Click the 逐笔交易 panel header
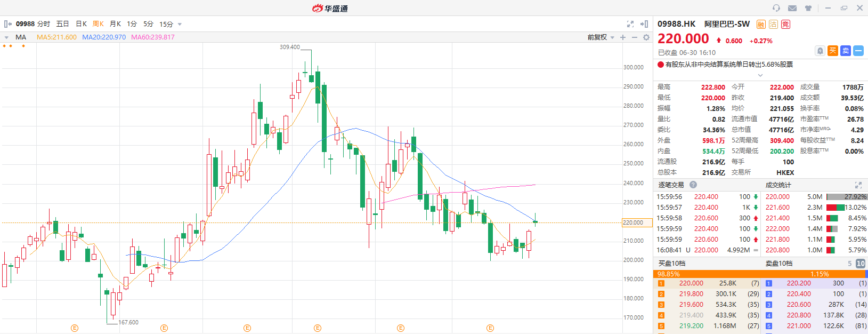868x334 pixels. point(671,185)
